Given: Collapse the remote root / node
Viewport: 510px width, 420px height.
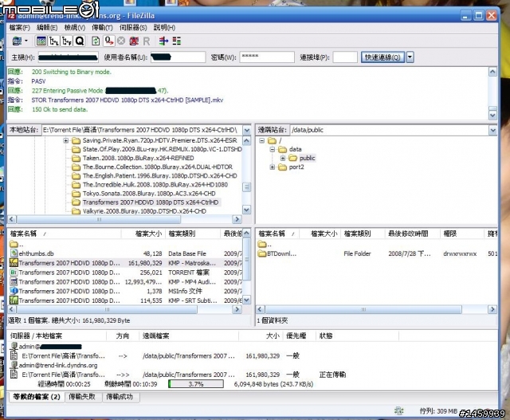Looking at the screenshot, I should click(262, 140).
